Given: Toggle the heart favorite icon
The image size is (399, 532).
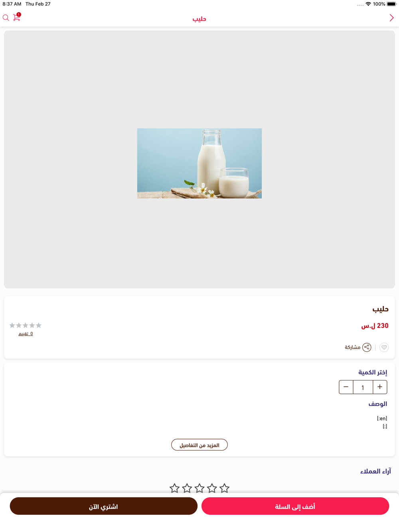Looking at the screenshot, I should tap(384, 347).
